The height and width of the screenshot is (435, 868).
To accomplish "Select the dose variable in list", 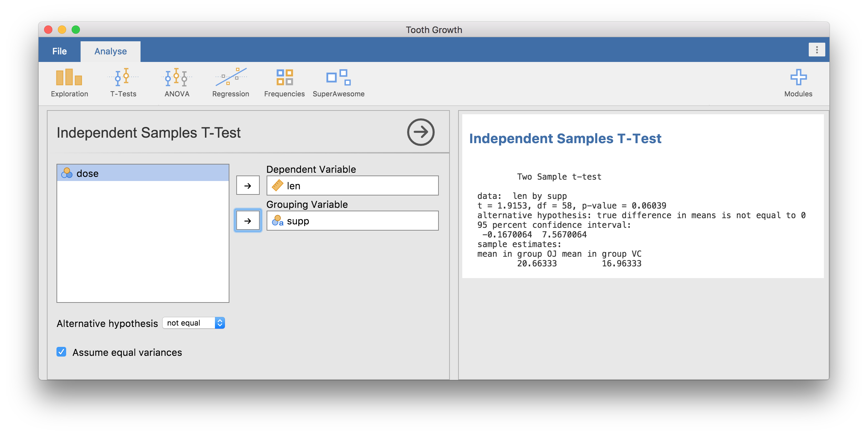I will pos(87,173).
